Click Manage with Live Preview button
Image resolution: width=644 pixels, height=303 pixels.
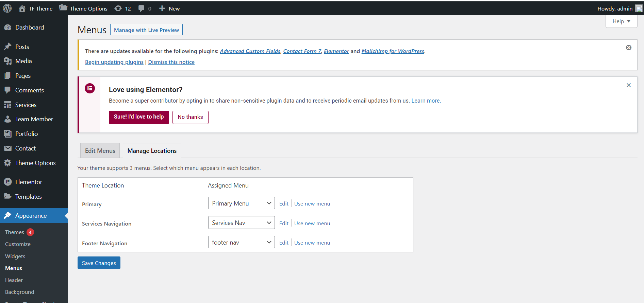click(x=146, y=30)
